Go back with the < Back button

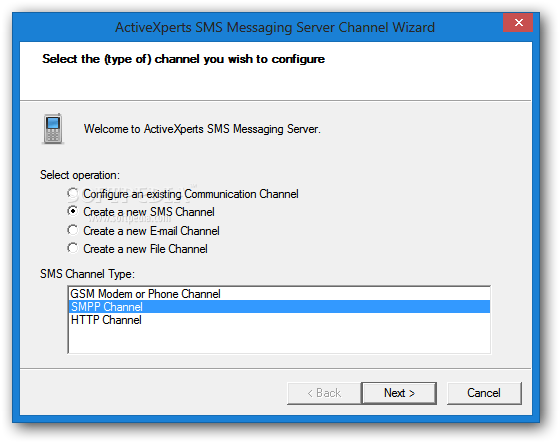coord(324,393)
